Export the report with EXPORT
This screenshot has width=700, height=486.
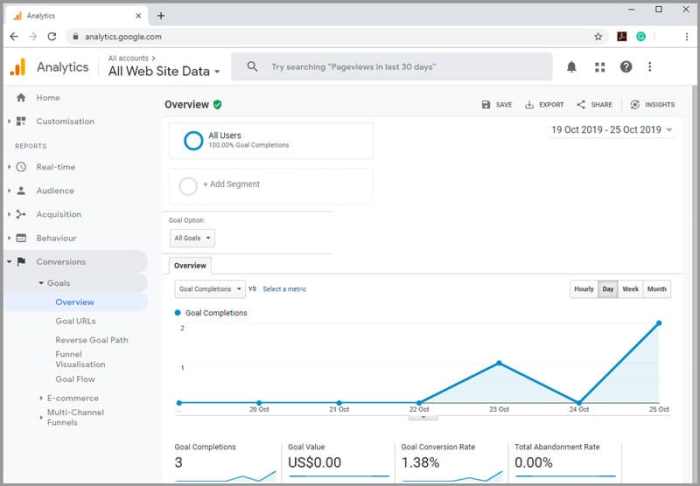click(x=544, y=104)
